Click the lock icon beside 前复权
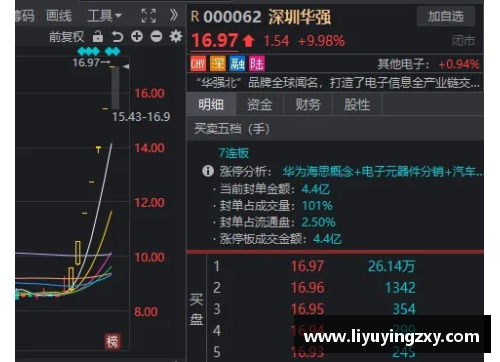500x362 pixels. [x=98, y=36]
